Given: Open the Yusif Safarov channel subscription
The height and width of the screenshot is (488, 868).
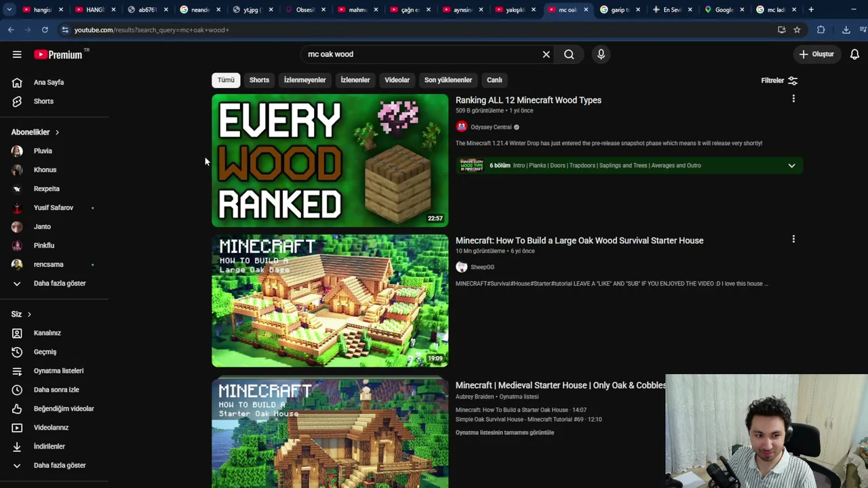Looking at the screenshot, I should pos(54,208).
